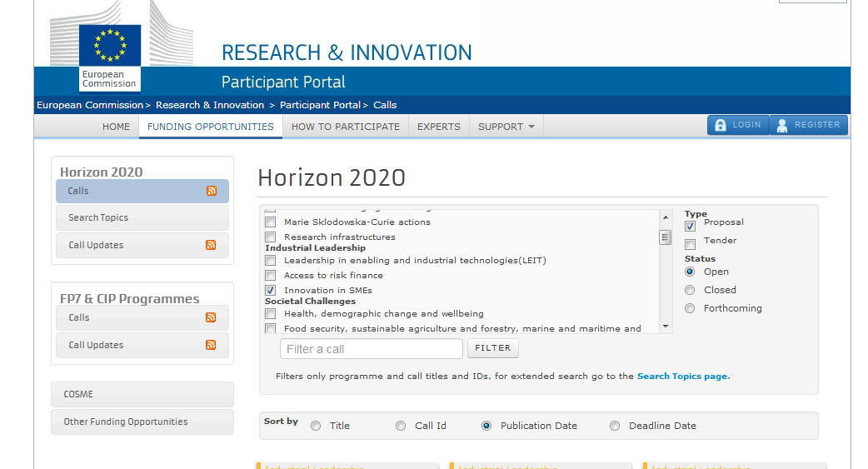
Task: Uncheck the Proposal type checkbox
Action: click(x=690, y=226)
